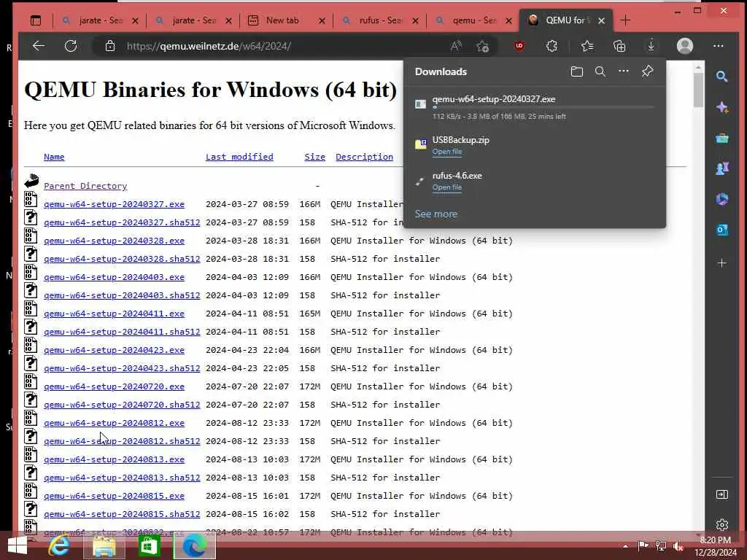Screen dimensions: 747x560
Task: Close the rufus search tab
Action: pyautogui.click(x=415, y=20)
